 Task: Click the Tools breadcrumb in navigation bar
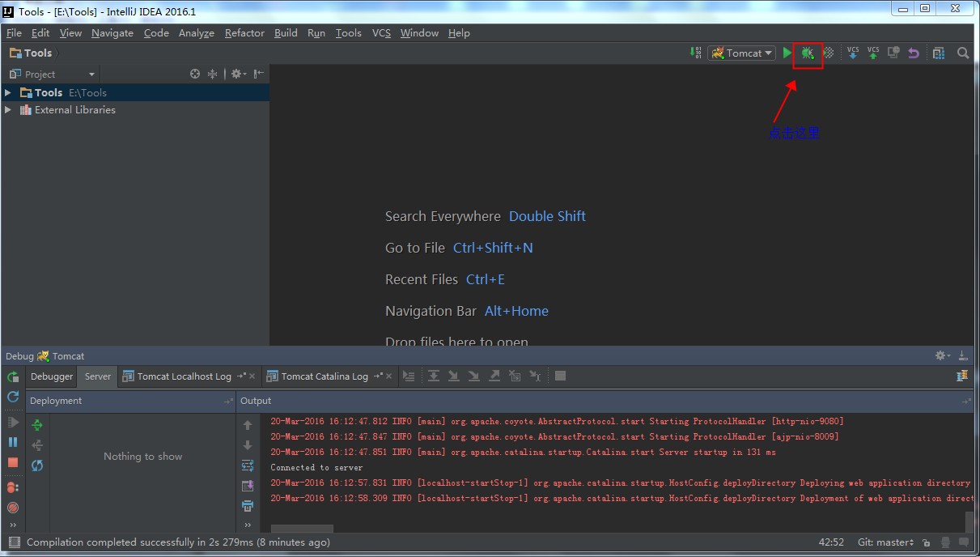pyautogui.click(x=32, y=53)
